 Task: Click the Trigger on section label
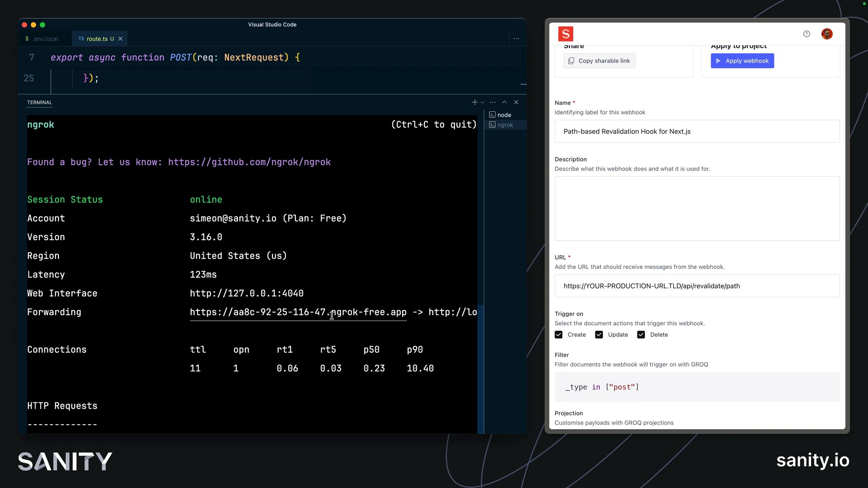[x=569, y=314]
